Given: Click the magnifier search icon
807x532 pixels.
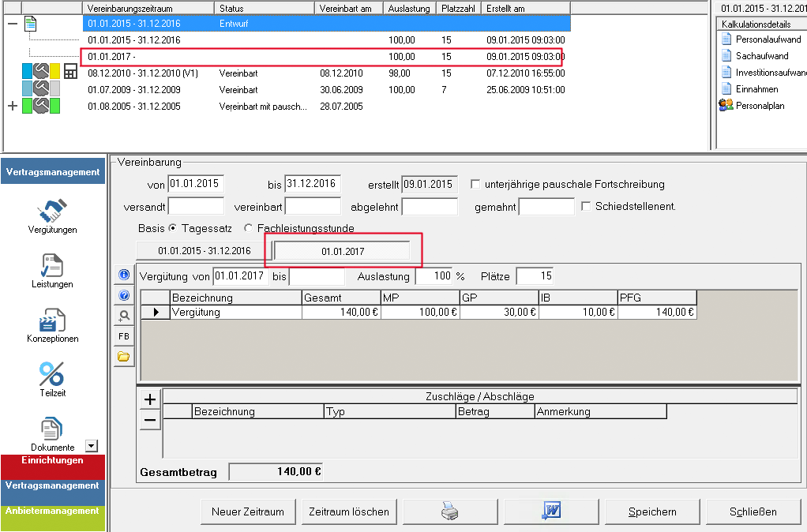Looking at the screenshot, I should pos(124,316).
